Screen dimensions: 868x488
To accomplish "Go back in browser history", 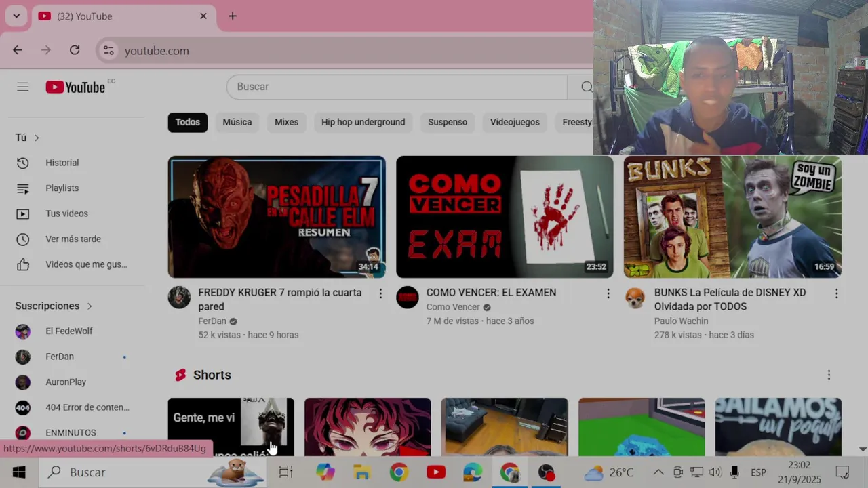I will tap(18, 50).
